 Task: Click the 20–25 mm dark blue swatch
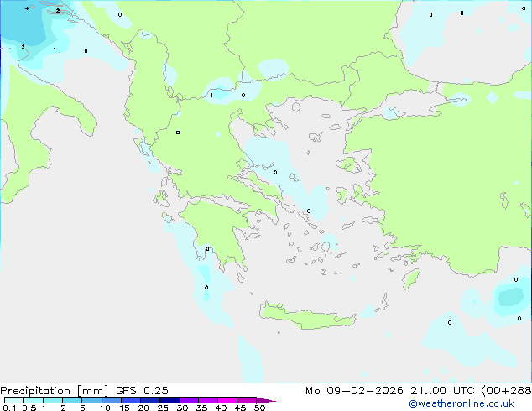150,400
